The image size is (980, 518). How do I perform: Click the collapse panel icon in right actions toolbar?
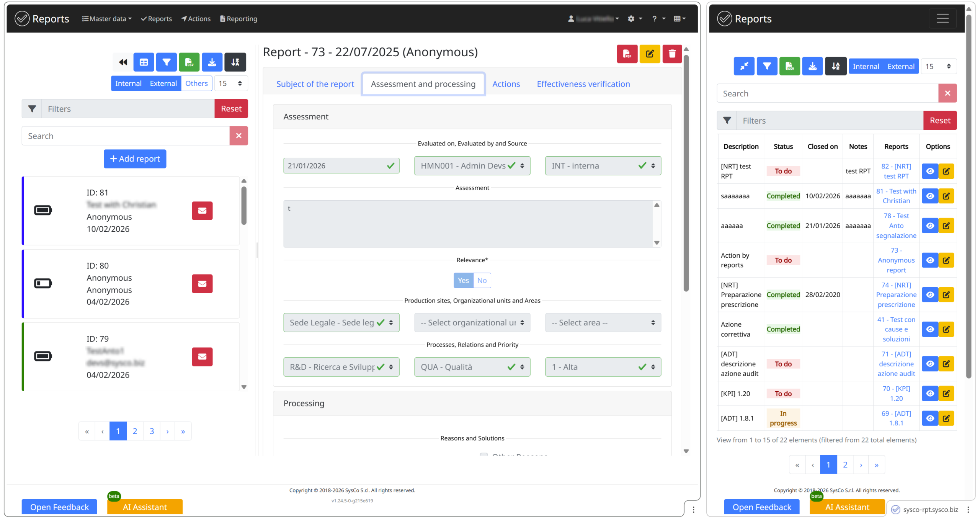744,66
